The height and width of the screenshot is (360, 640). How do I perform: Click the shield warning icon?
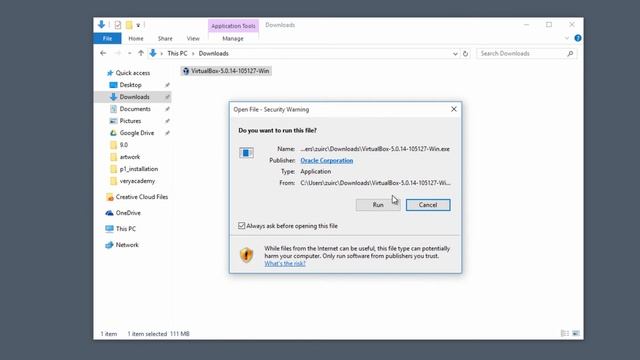coord(246,255)
